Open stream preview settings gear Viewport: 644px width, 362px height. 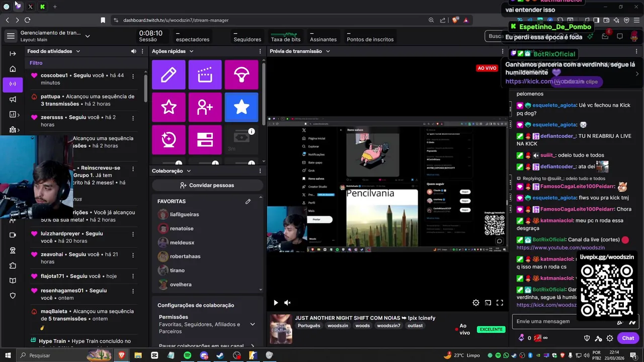(476, 303)
